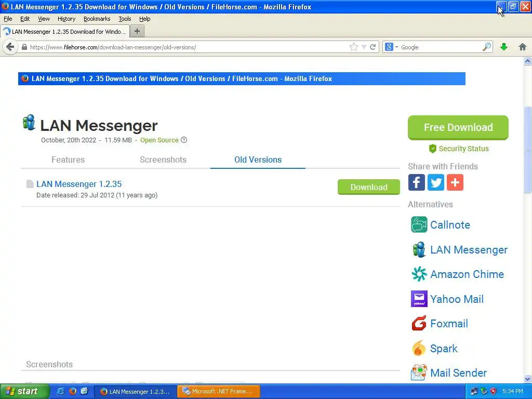The width and height of the screenshot is (532, 399).
Task: Select the Old Versions tab
Action: pos(258,159)
